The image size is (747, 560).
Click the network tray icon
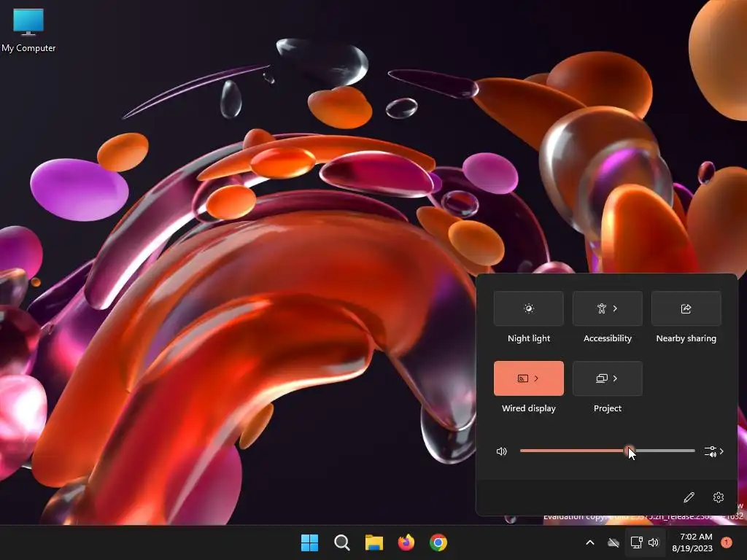pos(636,542)
